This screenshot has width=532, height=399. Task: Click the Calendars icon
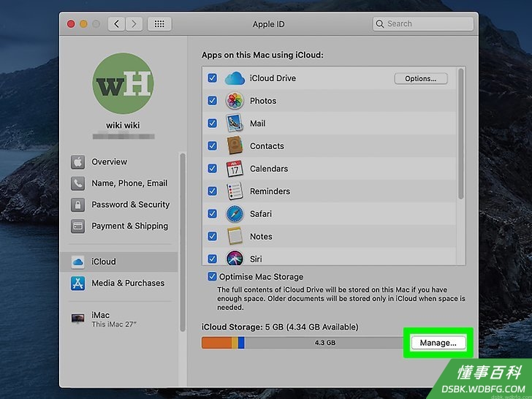click(x=235, y=169)
